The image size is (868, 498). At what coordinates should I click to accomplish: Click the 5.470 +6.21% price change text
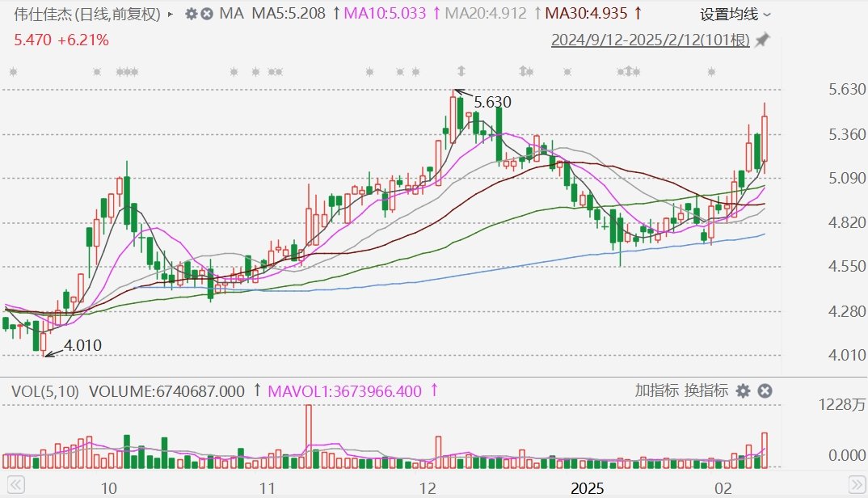61,40
